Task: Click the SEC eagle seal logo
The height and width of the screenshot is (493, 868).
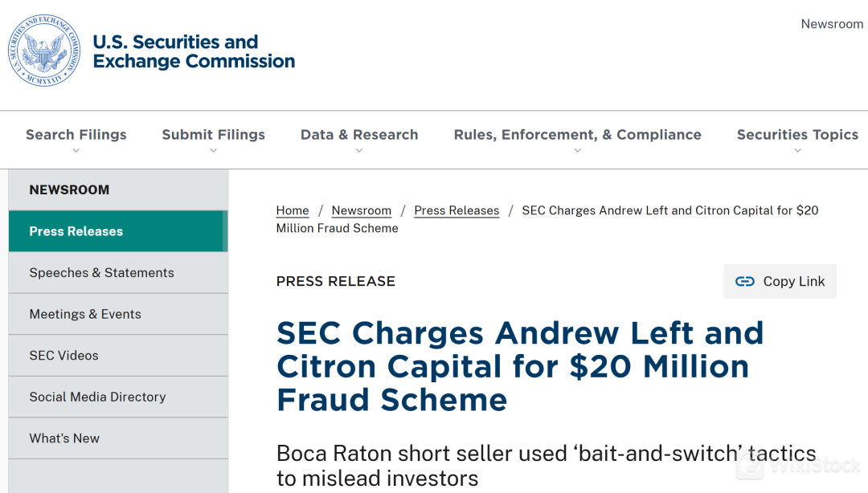Action: (44, 50)
